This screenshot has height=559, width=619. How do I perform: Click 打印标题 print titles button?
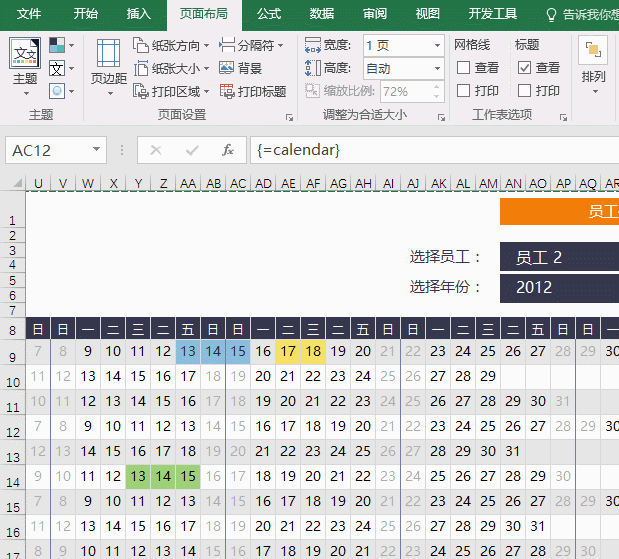click(x=253, y=92)
